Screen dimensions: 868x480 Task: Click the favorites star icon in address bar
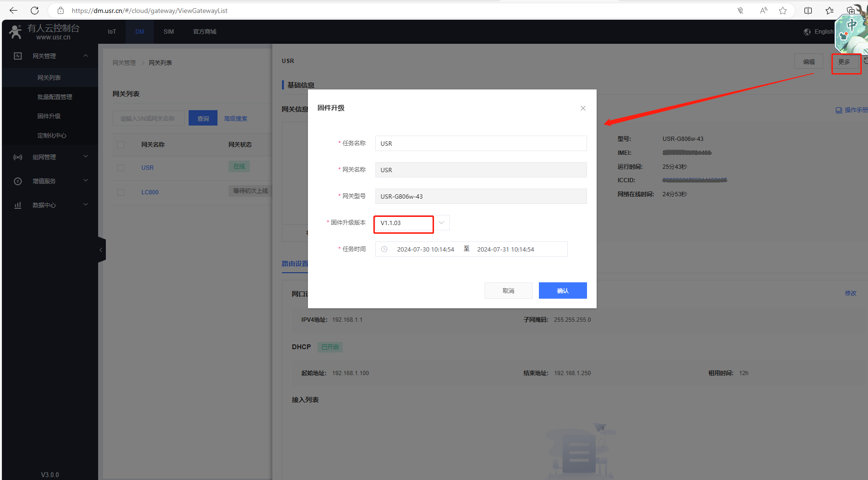(x=783, y=11)
